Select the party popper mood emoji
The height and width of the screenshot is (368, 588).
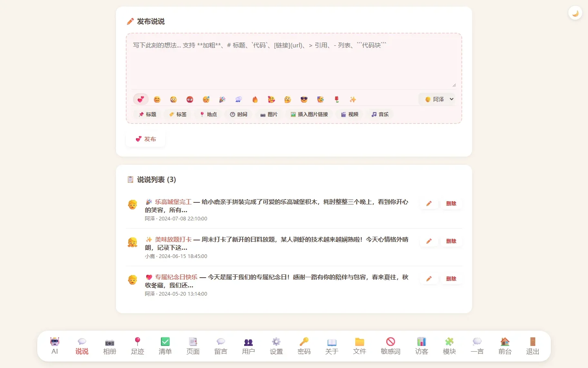pos(223,99)
